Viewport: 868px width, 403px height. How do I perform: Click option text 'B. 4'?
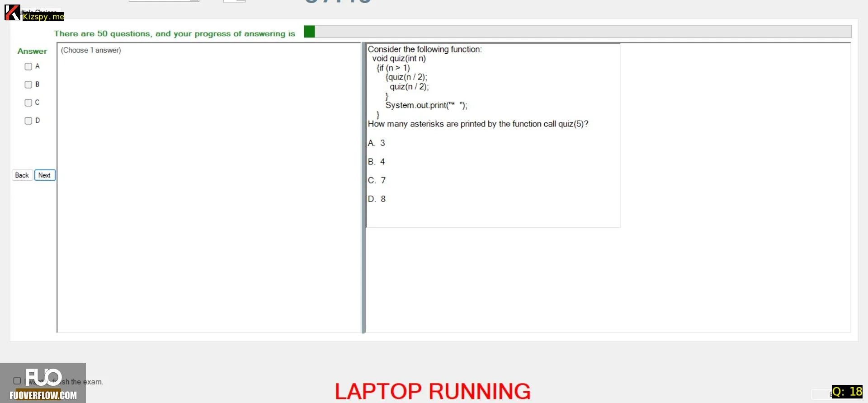coord(376,162)
